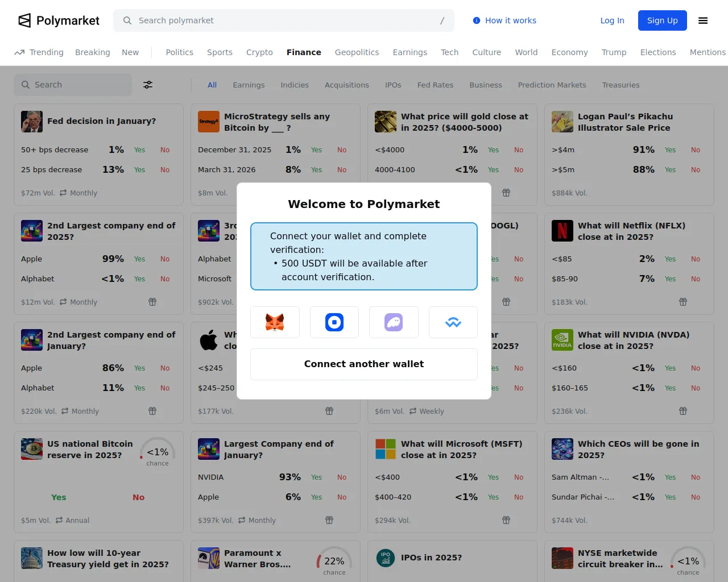The image size is (728, 582).
Task: Open the US national Bitcoin reserve thumbnail
Action: click(x=32, y=449)
